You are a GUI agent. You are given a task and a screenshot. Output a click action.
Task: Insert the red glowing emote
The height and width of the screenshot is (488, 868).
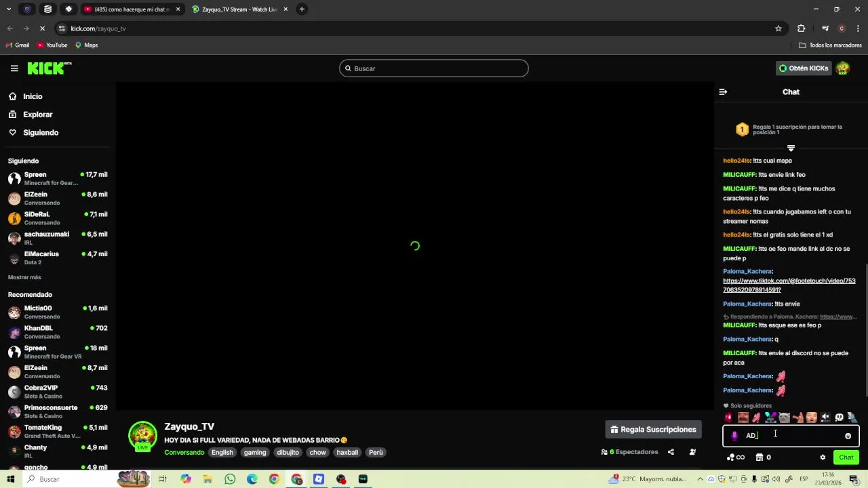click(729, 418)
